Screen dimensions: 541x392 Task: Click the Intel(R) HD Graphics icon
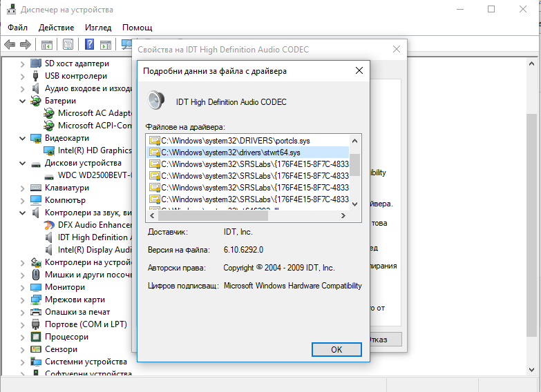(49, 150)
